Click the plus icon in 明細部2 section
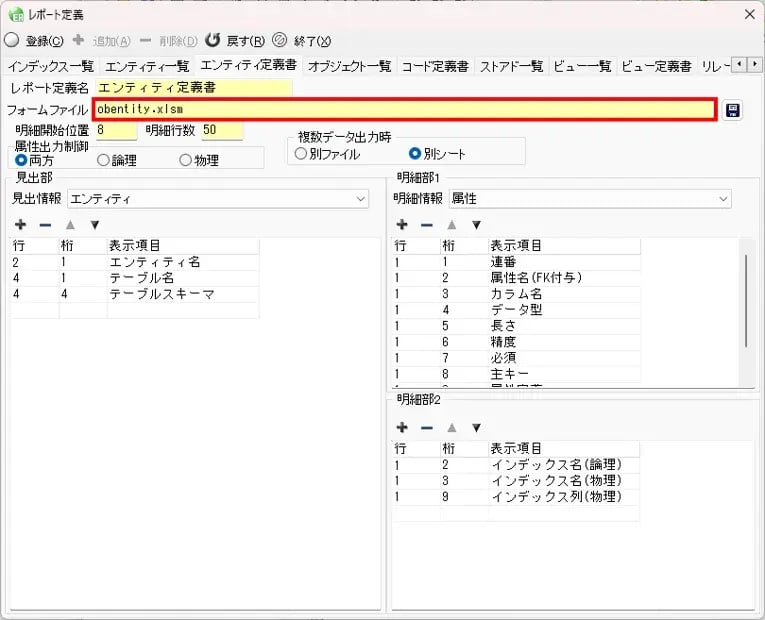This screenshot has width=765, height=620. click(402, 427)
